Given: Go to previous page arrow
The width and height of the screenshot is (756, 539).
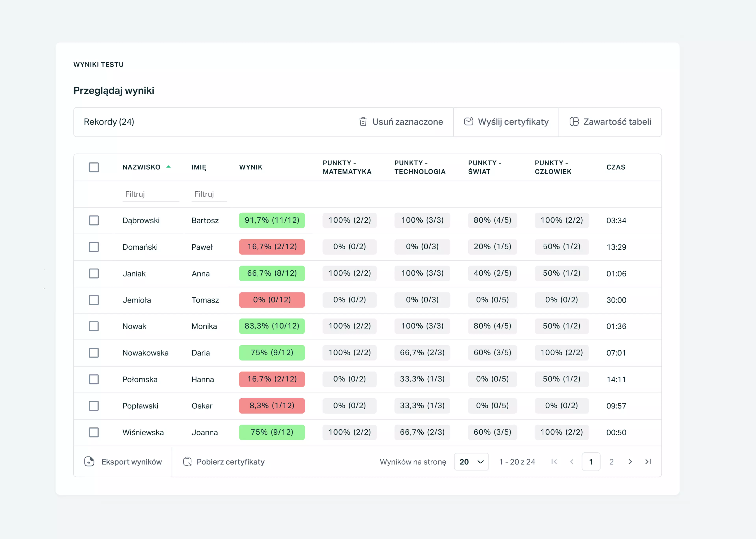Looking at the screenshot, I should pyautogui.click(x=572, y=462).
